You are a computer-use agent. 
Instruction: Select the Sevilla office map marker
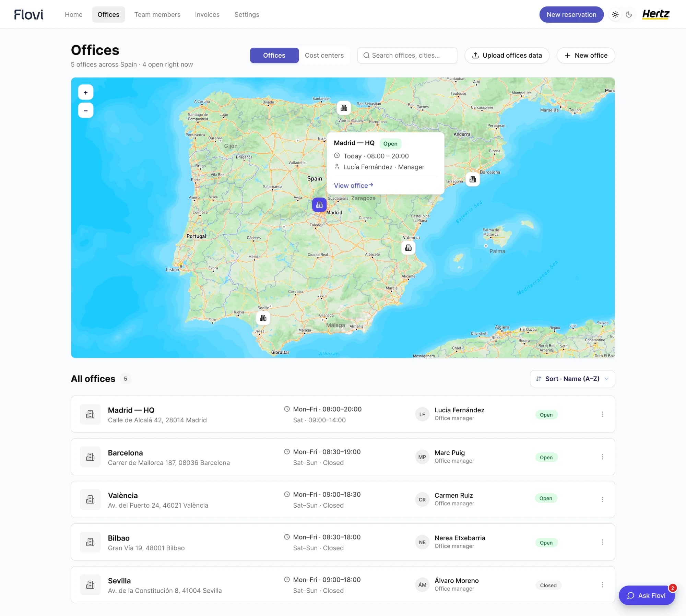tap(263, 318)
